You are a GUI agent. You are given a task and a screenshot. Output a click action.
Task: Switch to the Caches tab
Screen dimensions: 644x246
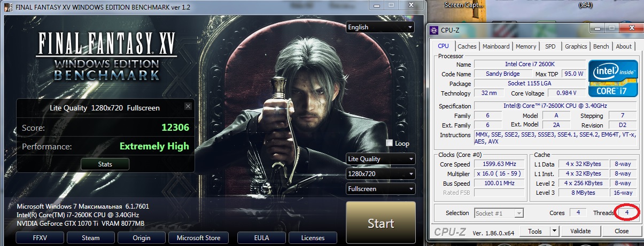(467, 46)
